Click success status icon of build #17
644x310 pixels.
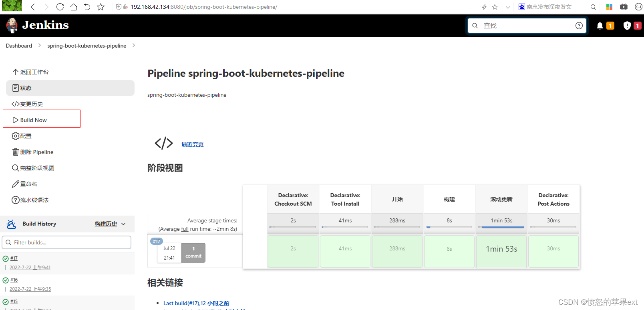(x=6, y=259)
